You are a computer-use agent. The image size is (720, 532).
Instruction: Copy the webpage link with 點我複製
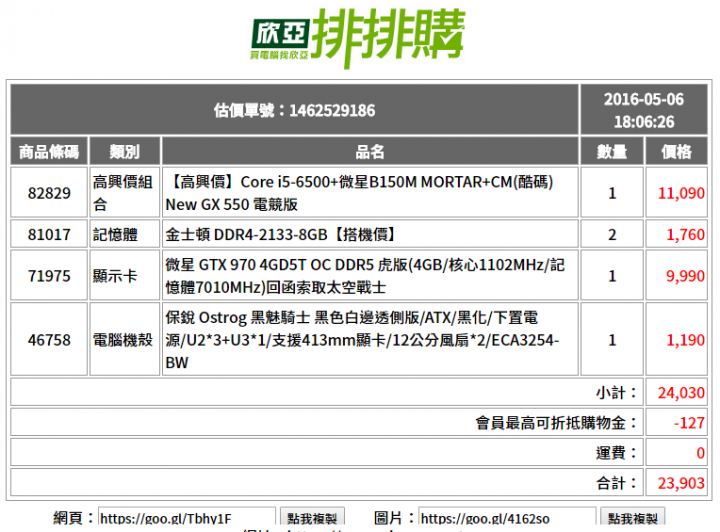[312, 518]
